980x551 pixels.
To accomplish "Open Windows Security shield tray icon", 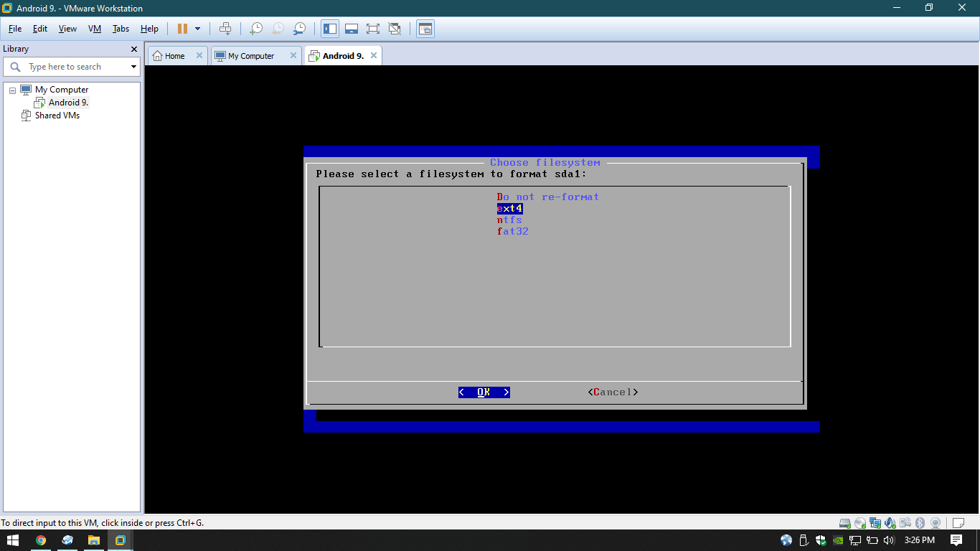I will [821, 540].
